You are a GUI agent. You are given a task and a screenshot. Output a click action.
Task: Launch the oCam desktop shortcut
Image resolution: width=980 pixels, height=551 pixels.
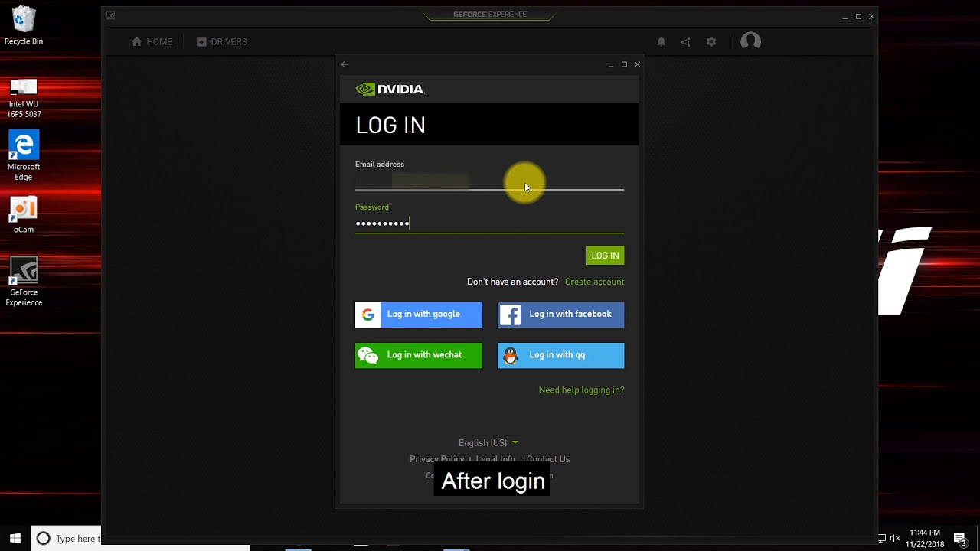pyautogui.click(x=24, y=215)
